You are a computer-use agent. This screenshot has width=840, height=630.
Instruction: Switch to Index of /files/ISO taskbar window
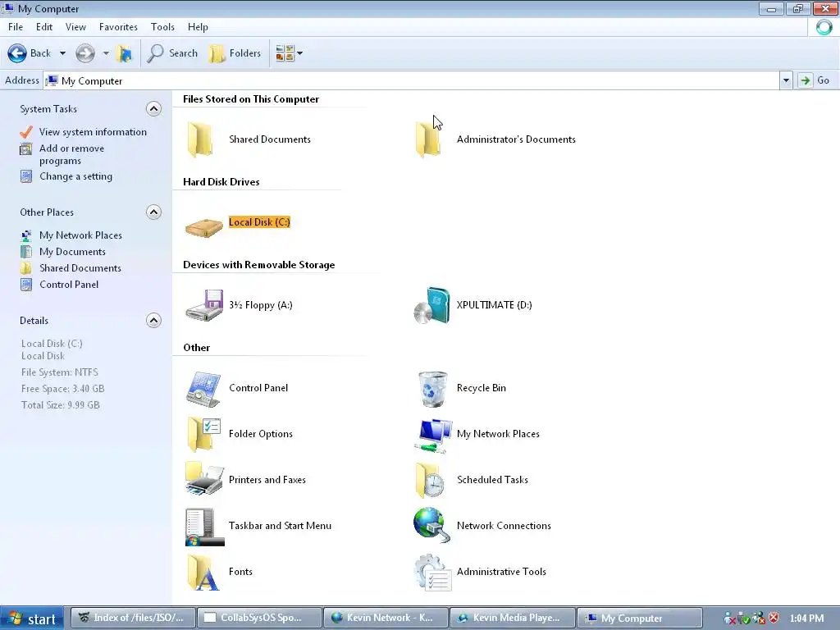[x=133, y=619]
